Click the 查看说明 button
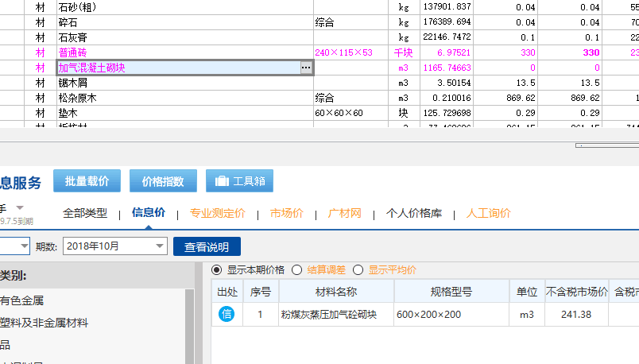Image resolution: width=639 pixels, height=364 pixels. [x=207, y=246]
